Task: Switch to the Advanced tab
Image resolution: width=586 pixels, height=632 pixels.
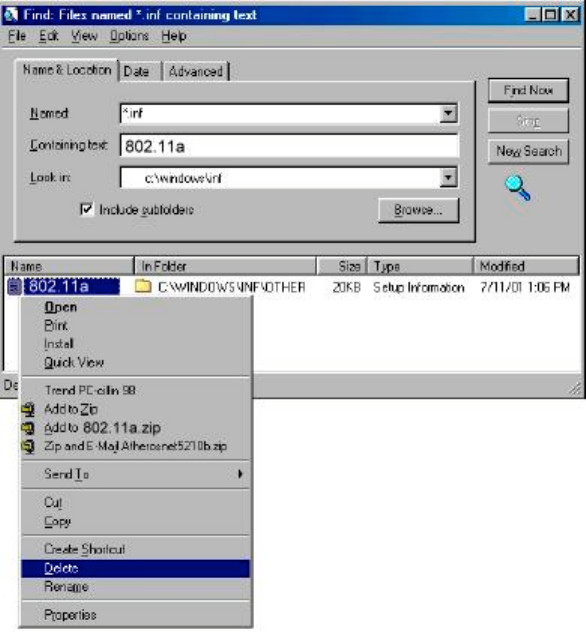Action: [x=195, y=71]
